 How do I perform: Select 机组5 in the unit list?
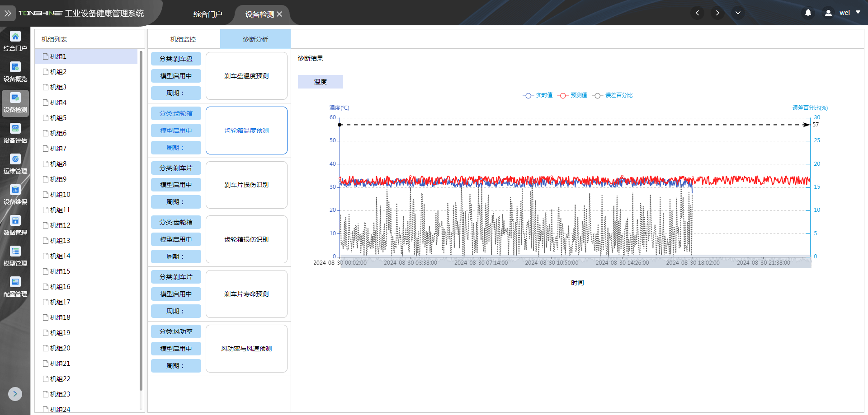coord(58,118)
